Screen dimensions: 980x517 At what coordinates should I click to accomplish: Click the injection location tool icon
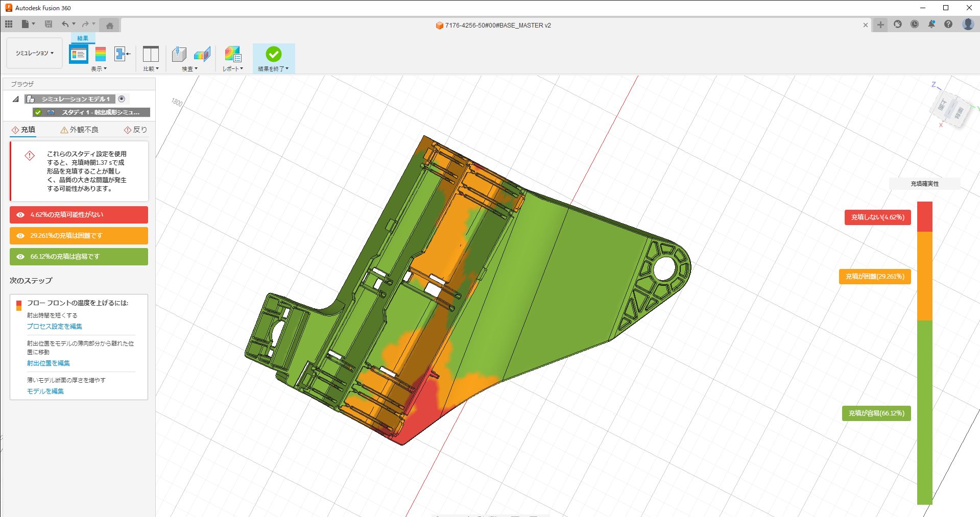[122, 54]
